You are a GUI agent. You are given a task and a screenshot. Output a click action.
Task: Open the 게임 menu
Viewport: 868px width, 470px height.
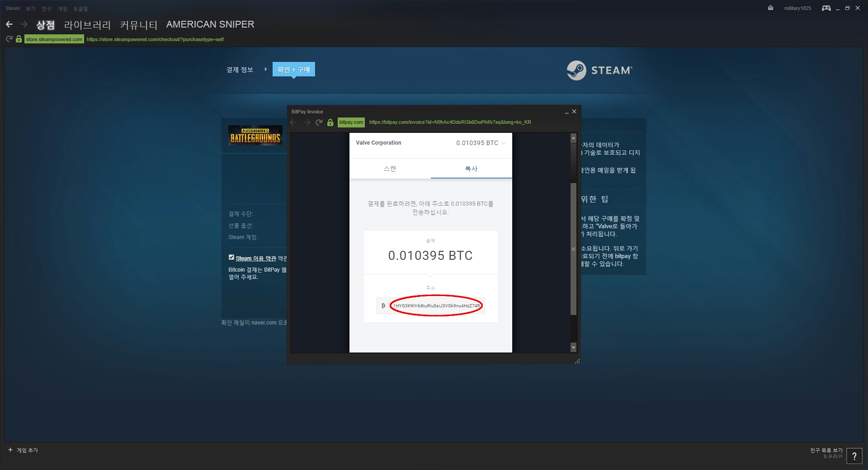[x=62, y=9]
